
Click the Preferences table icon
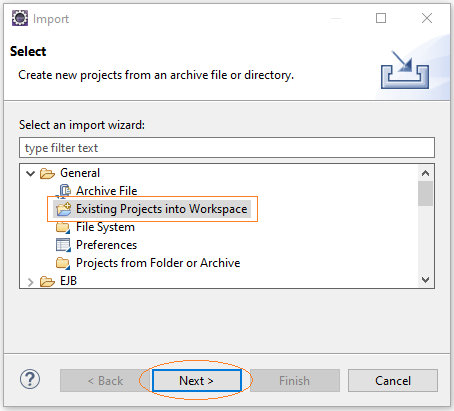pyautogui.click(x=63, y=245)
